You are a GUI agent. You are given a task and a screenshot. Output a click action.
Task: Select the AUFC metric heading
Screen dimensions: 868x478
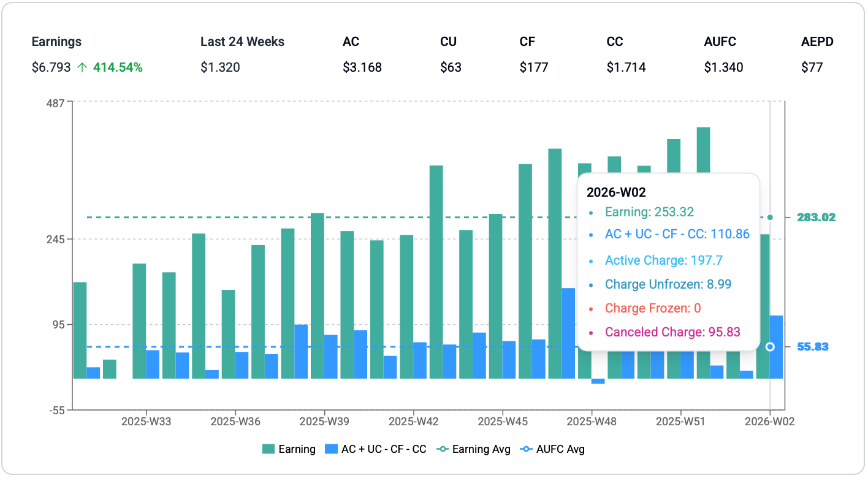tap(720, 42)
